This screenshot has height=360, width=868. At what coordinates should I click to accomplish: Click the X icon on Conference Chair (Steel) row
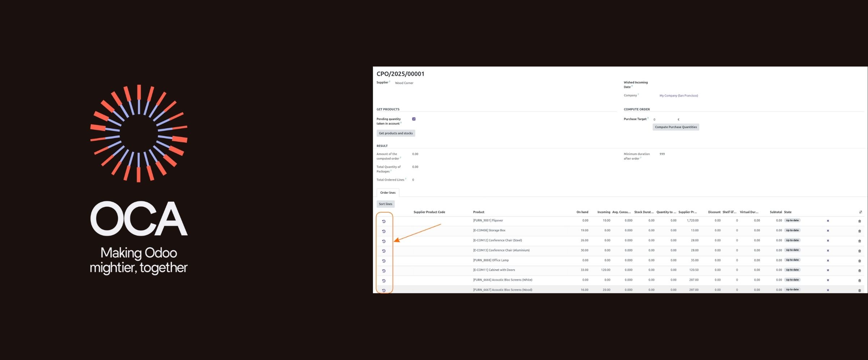pos(828,241)
